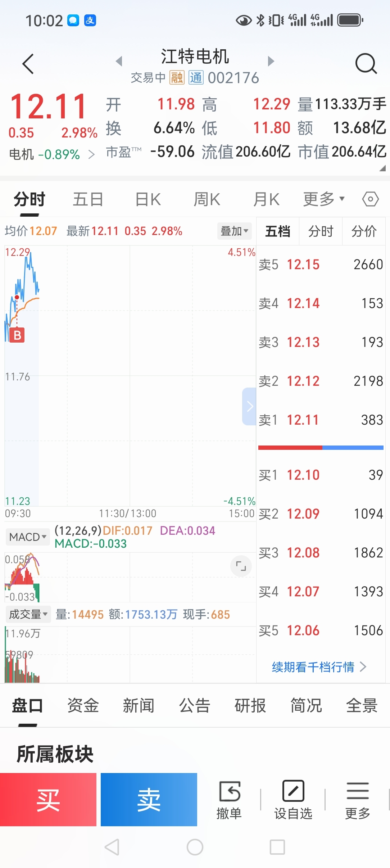Tap the 设自选 add to watchlist icon
This screenshot has height=868, width=390.
tap(293, 800)
